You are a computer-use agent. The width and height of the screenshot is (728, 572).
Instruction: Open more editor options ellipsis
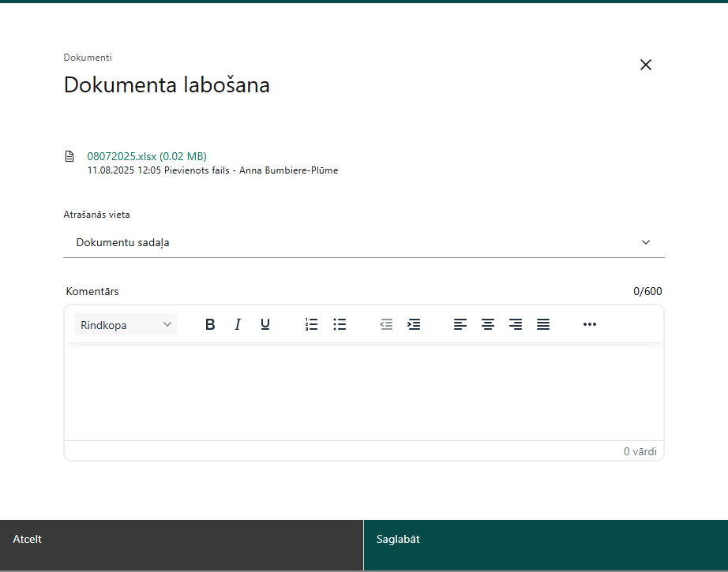tap(590, 324)
